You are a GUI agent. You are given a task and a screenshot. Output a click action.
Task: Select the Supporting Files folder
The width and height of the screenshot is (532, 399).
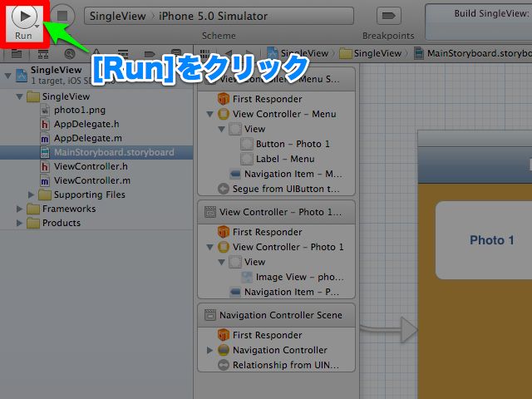(81, 195)
